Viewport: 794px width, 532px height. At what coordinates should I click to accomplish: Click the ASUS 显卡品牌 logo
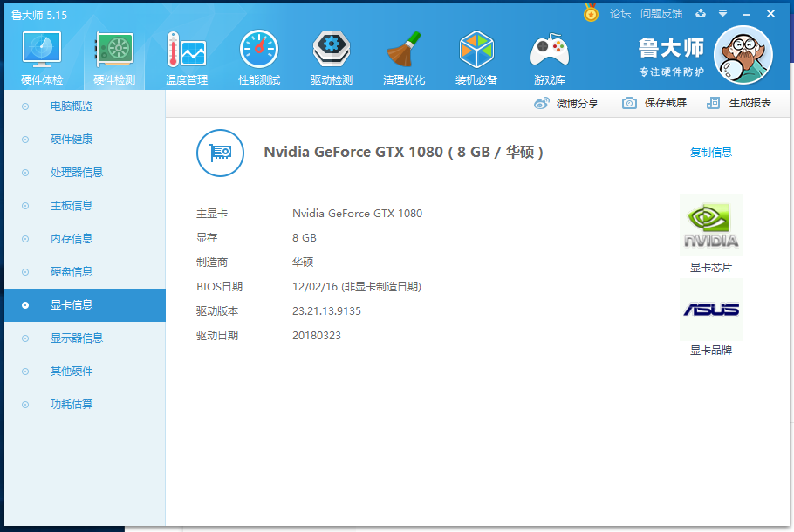click(x=711, y=310)
